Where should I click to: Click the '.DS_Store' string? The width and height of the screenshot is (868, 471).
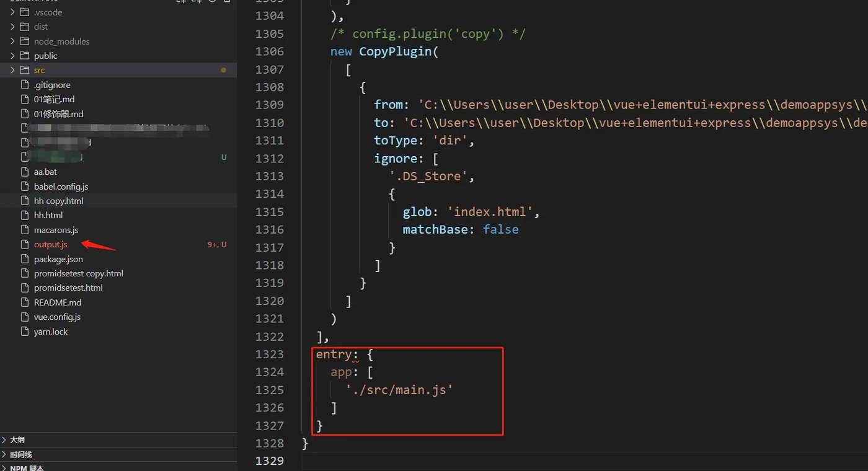pyautogui.click(x=428, y=176)
